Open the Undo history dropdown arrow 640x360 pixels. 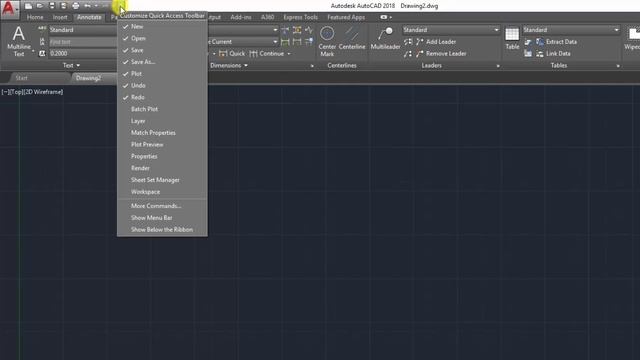point(96,6)
